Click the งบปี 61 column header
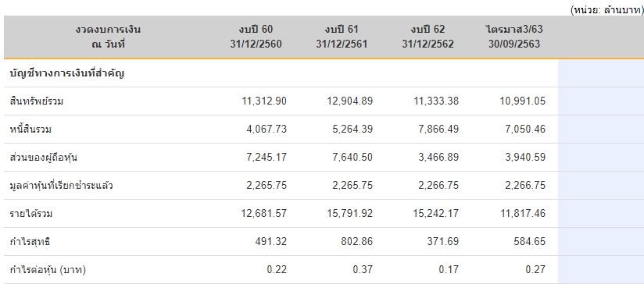The image size is (644, 284). 342,37
